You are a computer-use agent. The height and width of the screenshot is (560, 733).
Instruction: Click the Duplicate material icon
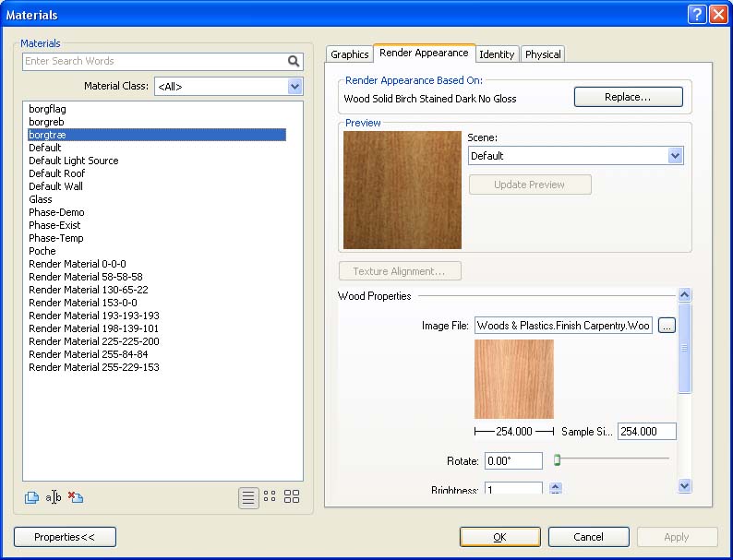point(31,498)
